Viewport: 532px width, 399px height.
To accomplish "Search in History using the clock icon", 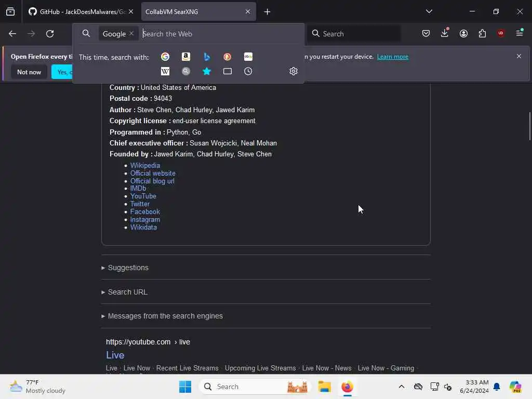I will pos(248,71).
